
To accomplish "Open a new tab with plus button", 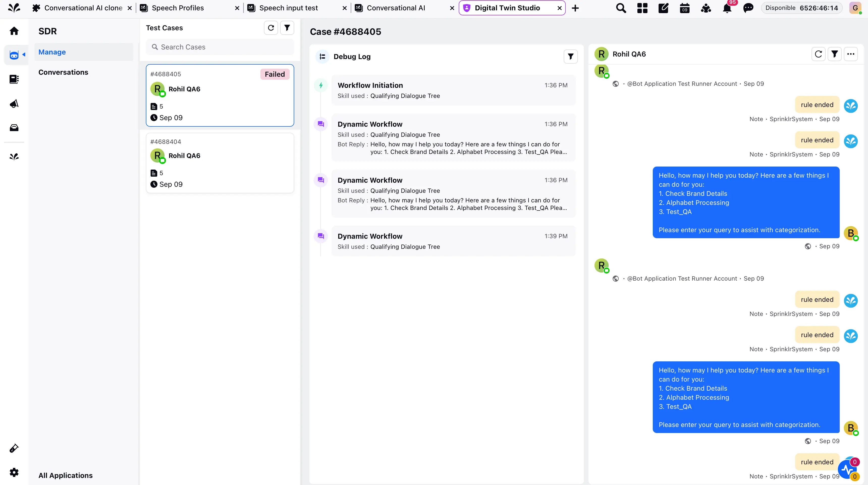I will click(x=575, y=8).
